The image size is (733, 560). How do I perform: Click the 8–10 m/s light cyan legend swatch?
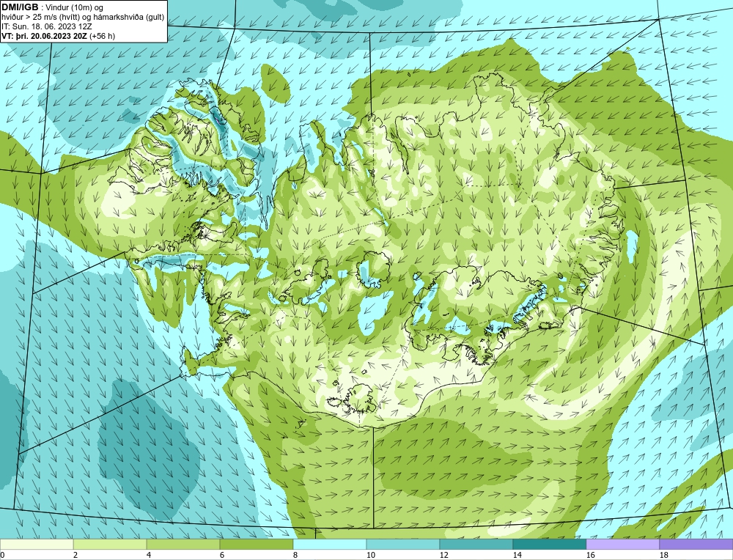point(330,544)
